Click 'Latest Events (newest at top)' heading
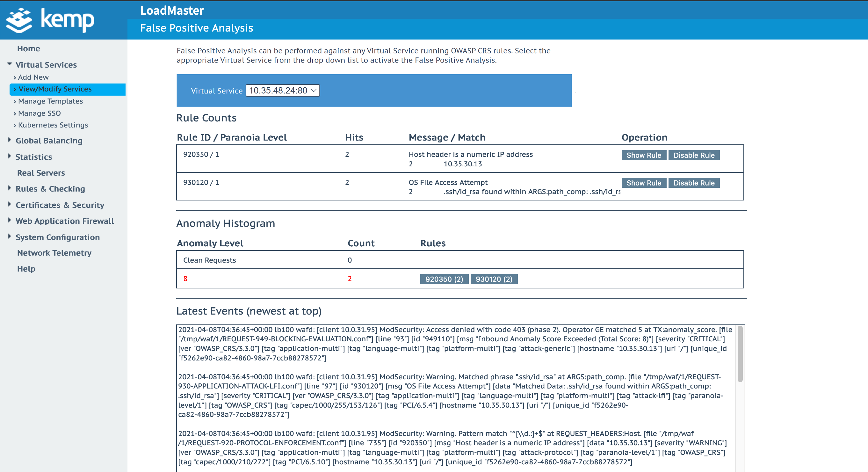The image size is (868, 472). click(x=249, y=311)
